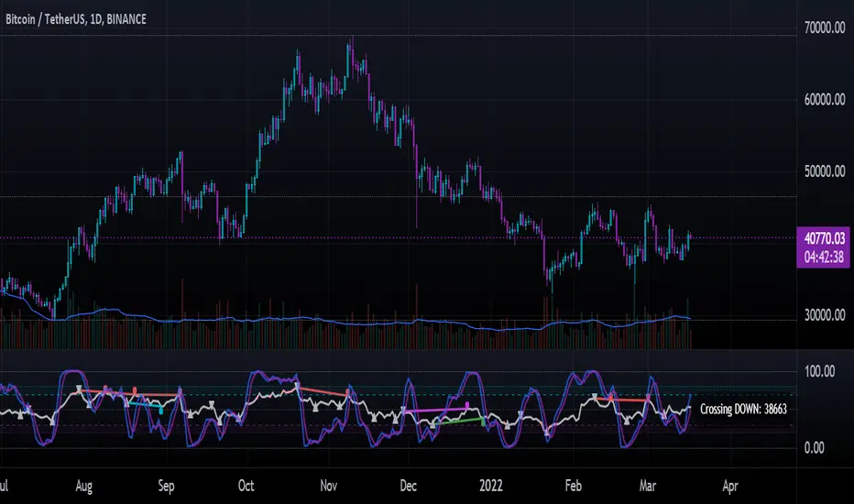The width and height of the screenshot is (854, 504).
Task: Select the 40770.03 current price label
Action: coord(824,238)
